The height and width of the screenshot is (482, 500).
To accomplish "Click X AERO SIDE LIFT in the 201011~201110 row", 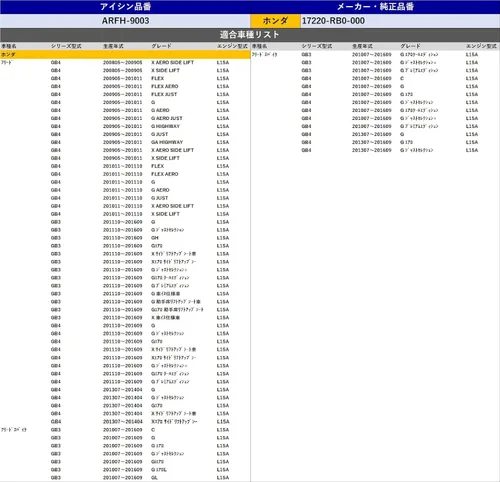I will pyautogui.click(x=172, y=206).
